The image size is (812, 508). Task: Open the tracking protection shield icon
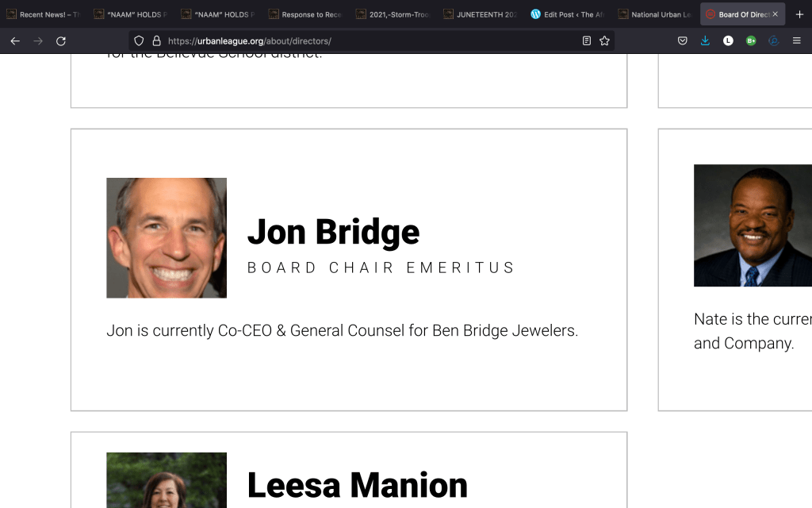(x=139, y=41)
